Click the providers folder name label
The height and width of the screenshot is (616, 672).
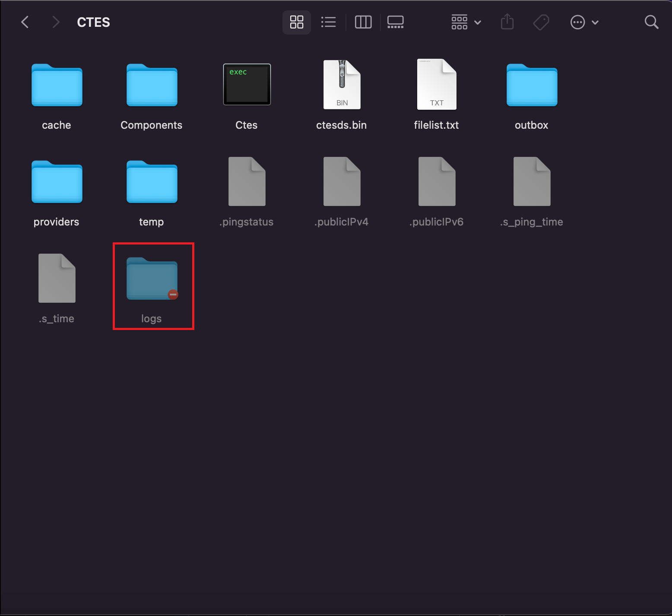point(57,222)
